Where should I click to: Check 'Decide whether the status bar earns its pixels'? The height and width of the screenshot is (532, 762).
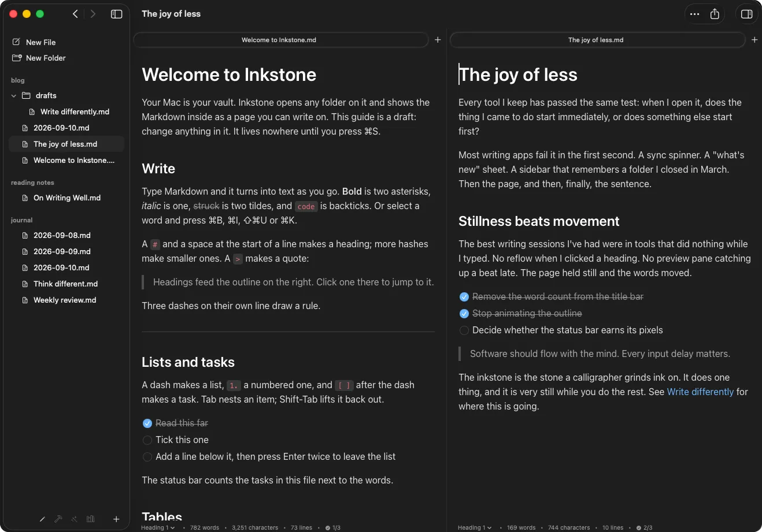click(464, 330)
